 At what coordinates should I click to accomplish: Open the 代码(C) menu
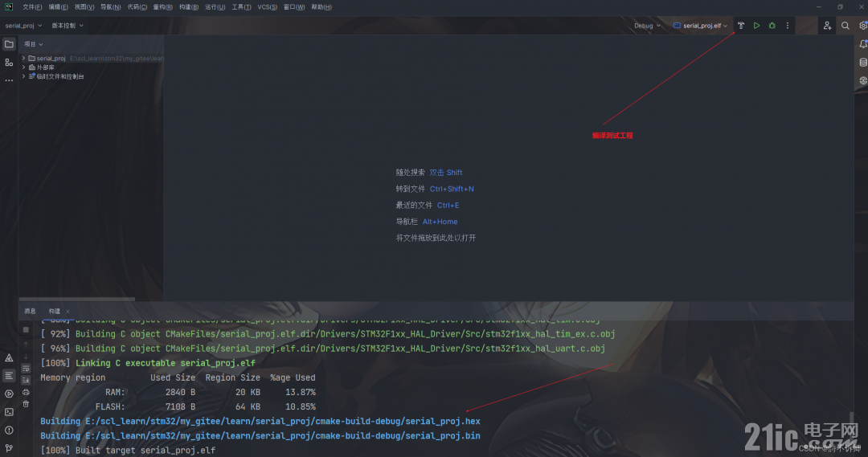[137, 7]
